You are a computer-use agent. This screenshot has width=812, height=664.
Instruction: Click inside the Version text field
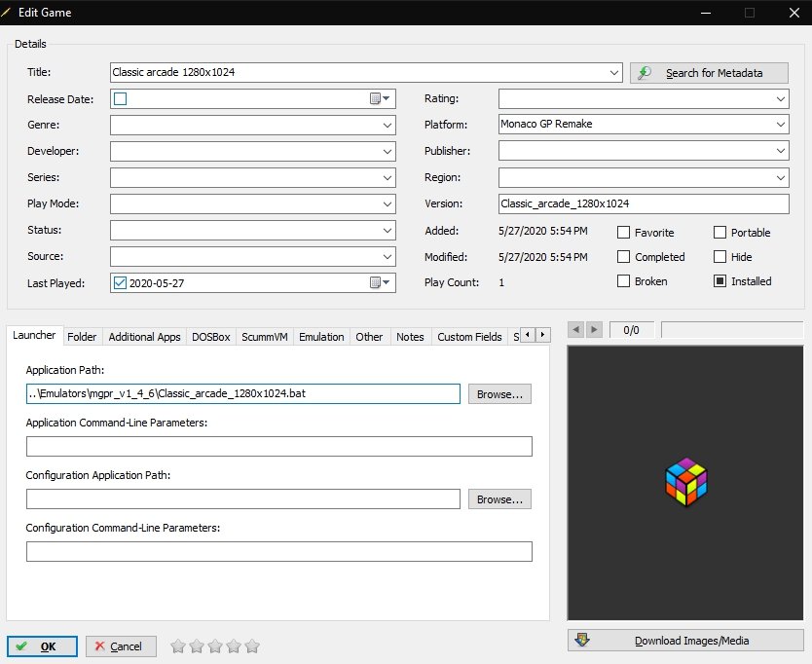[644, 203]
